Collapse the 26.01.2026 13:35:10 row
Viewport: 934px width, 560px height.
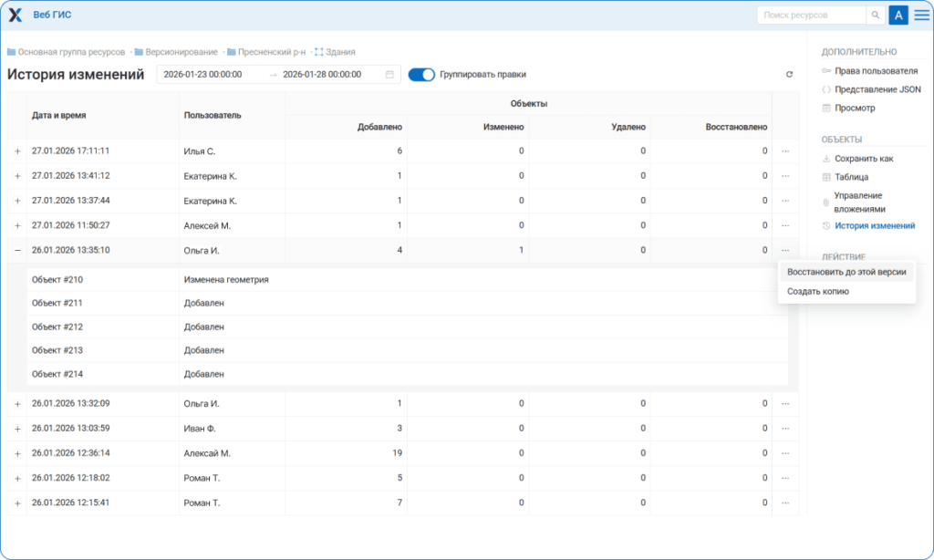17,250
